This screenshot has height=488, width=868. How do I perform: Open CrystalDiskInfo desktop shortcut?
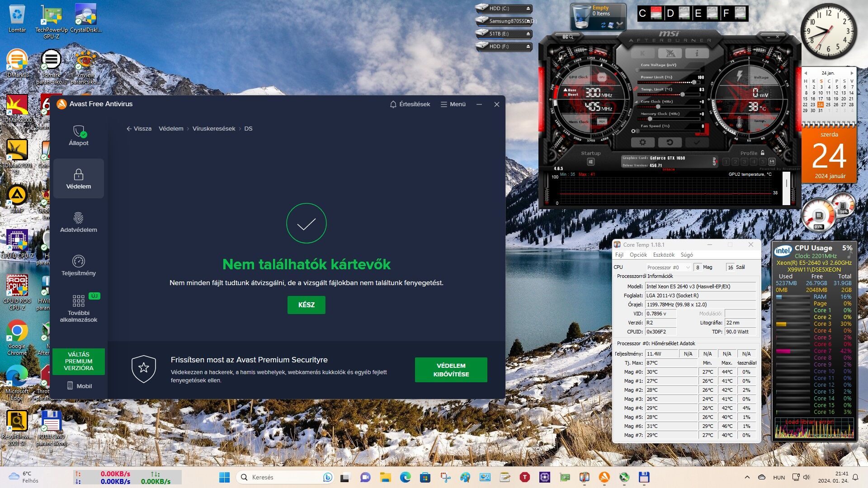click(x=86, y=19)
